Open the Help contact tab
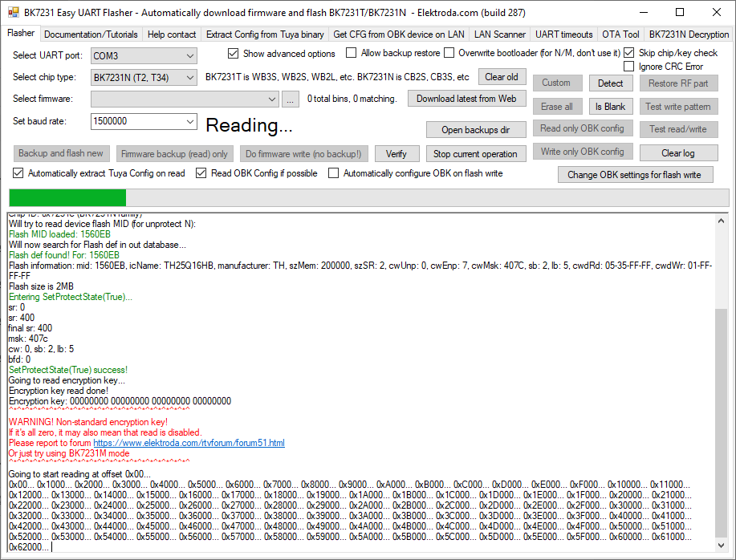Viewport: 736px width, 560px height. (x=171, y=34)
